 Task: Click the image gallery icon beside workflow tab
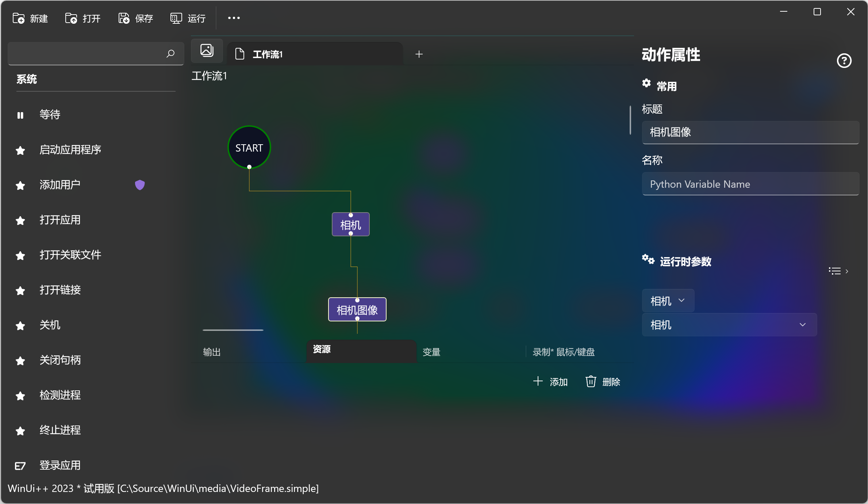[x=207, y=50]
